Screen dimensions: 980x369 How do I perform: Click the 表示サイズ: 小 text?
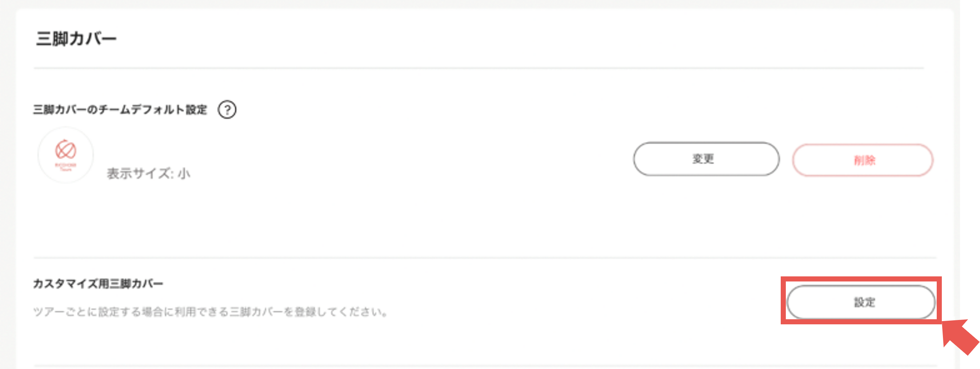tap(148, 174)
